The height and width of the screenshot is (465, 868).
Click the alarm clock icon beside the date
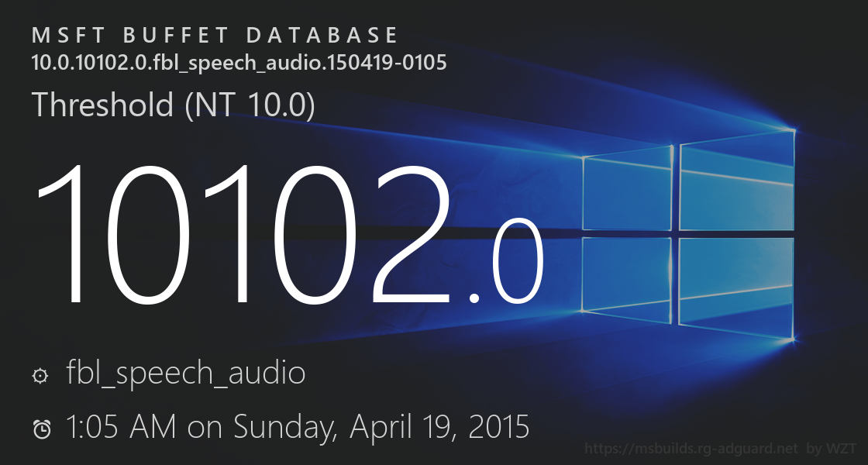(x=42, y=428)
